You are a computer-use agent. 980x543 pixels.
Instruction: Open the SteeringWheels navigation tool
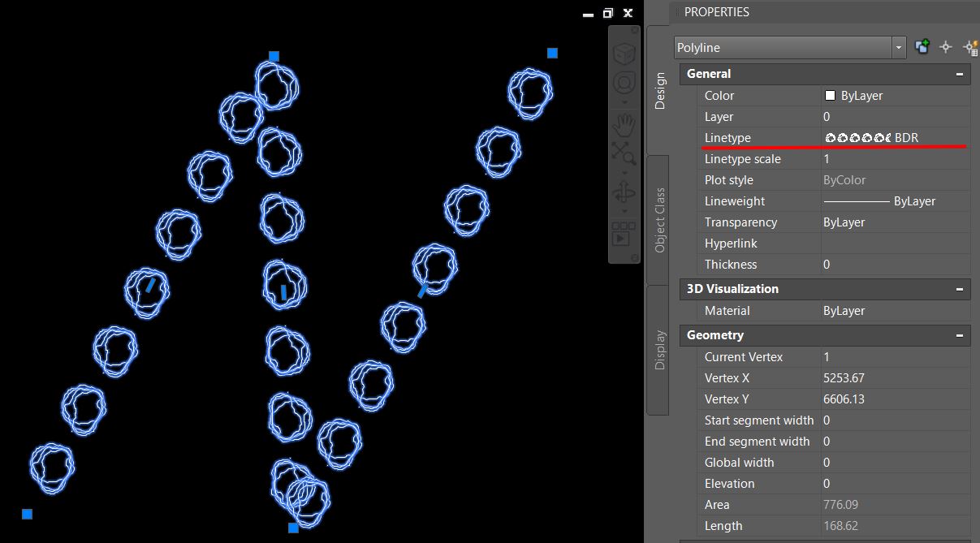(624, 84)
